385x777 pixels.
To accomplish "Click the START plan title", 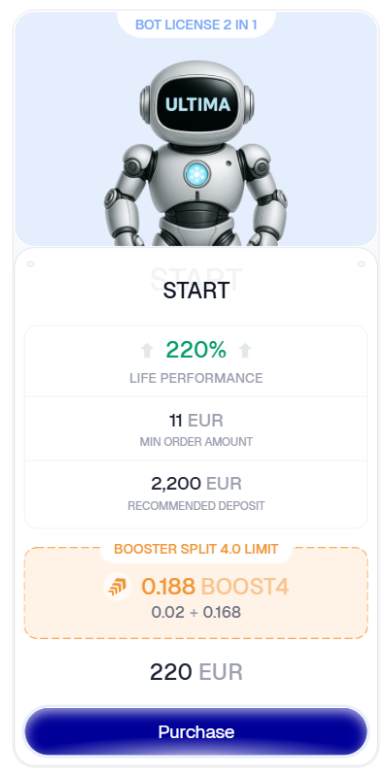I will click(196, 290).
